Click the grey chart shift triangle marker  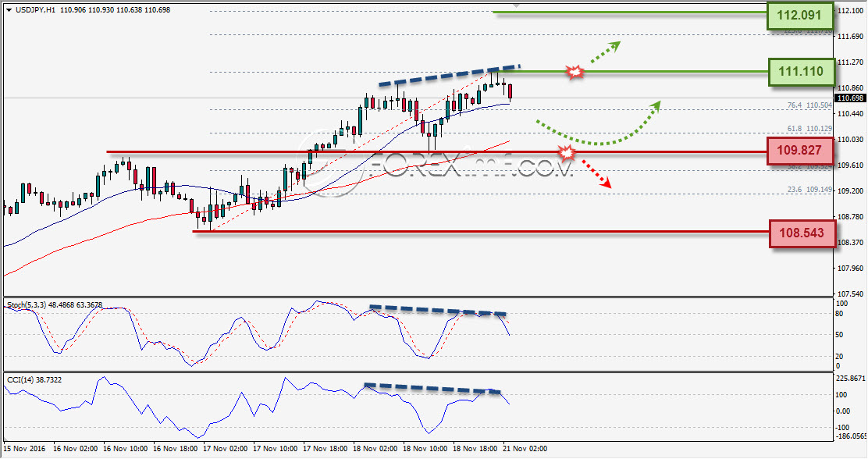[516, 5]
